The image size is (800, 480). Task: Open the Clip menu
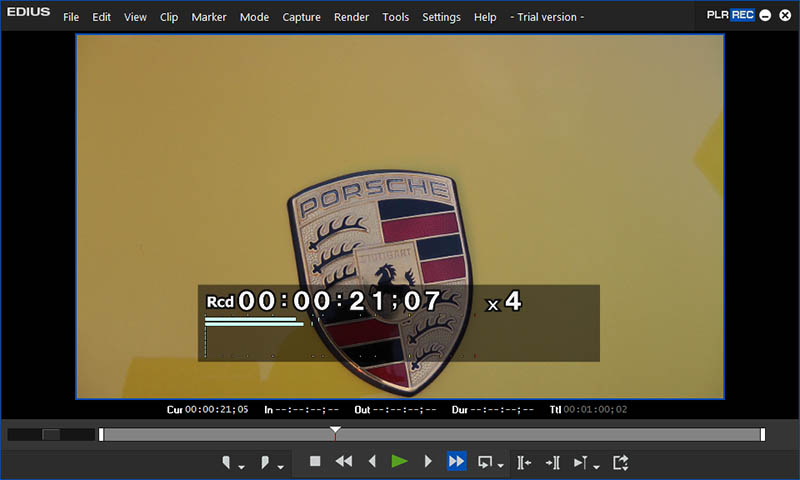point(169,17)
